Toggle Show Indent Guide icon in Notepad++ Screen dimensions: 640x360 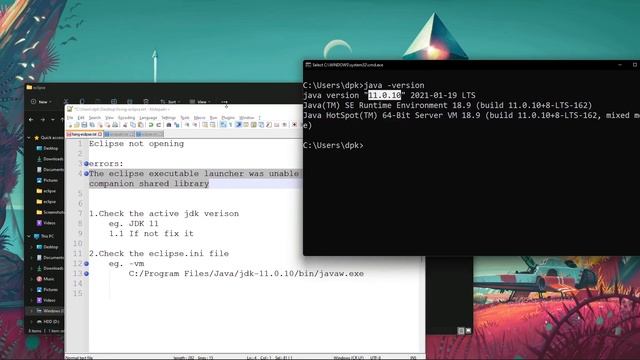(238, 125)
